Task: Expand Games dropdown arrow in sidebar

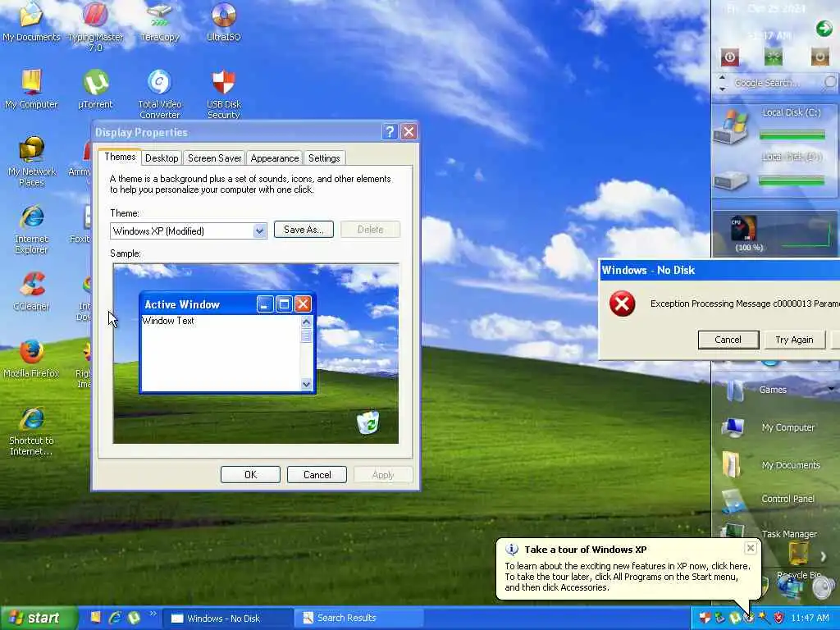Action: 831,389
